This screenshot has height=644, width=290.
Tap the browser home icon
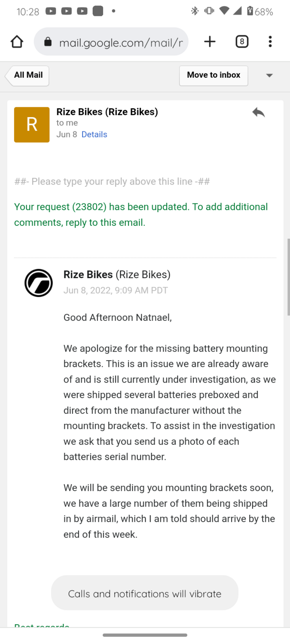pos(17,42)
